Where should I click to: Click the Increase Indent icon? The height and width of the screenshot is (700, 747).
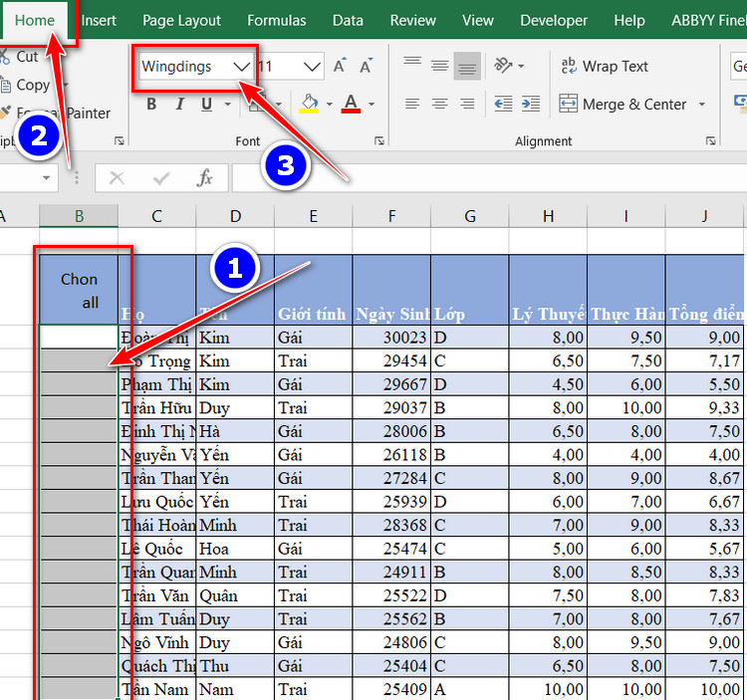(531, 104)
